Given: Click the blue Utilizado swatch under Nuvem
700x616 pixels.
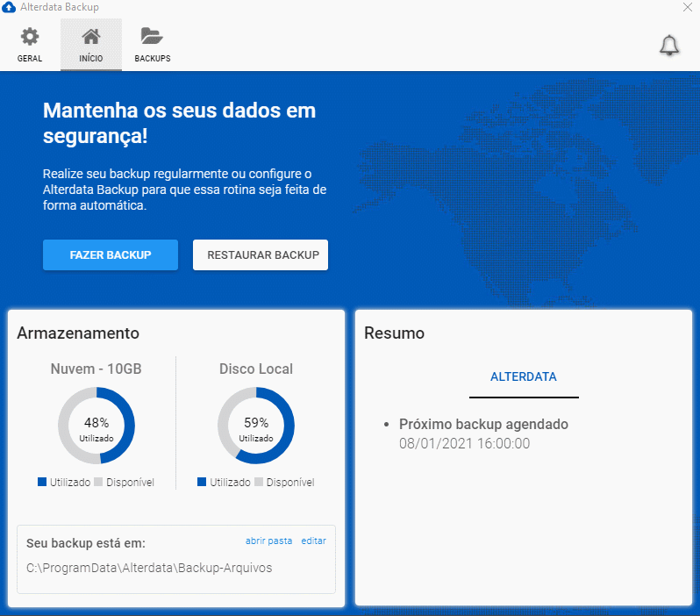Looking at the screenshot, I should pyautogui.click(x=42, y=482).
